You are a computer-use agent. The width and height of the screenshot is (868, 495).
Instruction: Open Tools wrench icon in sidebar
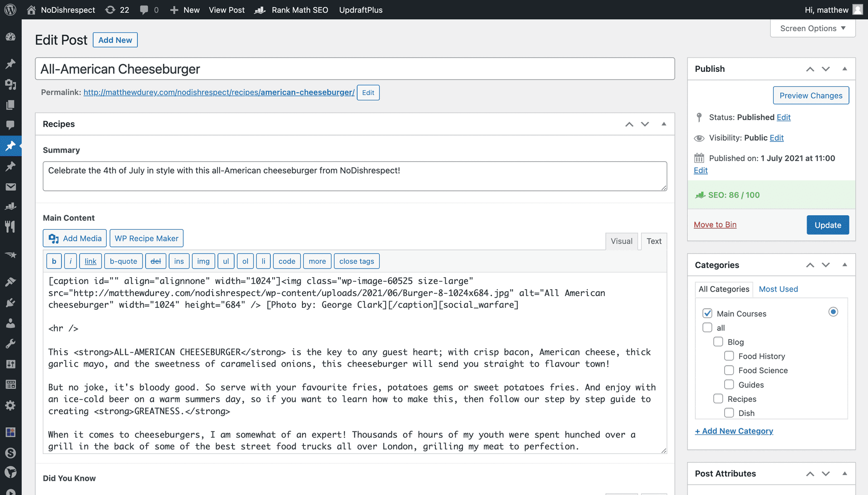click(x=10, y=344)
